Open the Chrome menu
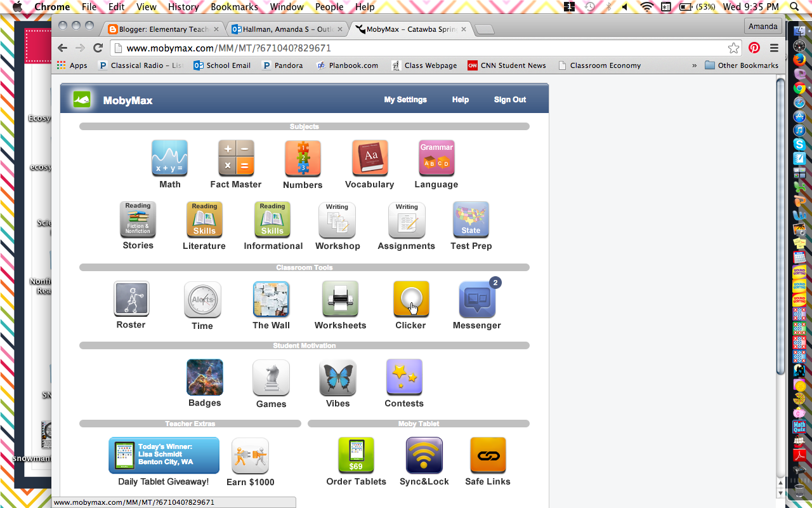 tap(774, 48)
